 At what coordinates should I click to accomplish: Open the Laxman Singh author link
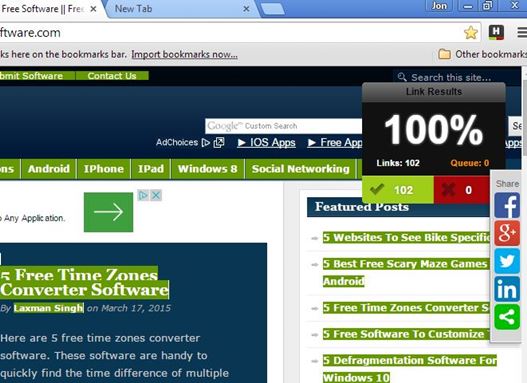48,308
